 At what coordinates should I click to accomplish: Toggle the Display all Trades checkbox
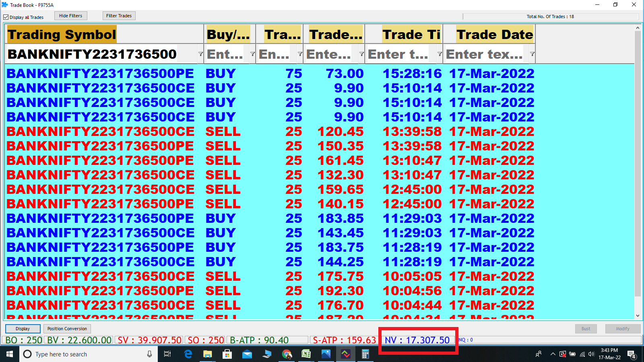point(6,17)
